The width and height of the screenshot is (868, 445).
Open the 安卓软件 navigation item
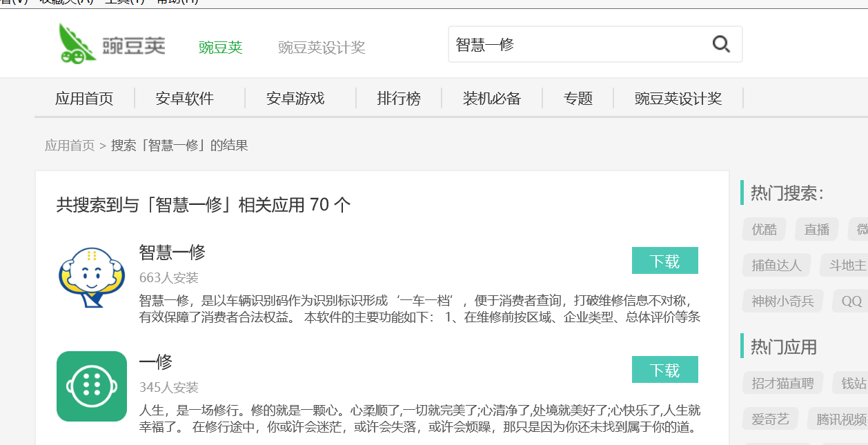click(x=185, y=99)
